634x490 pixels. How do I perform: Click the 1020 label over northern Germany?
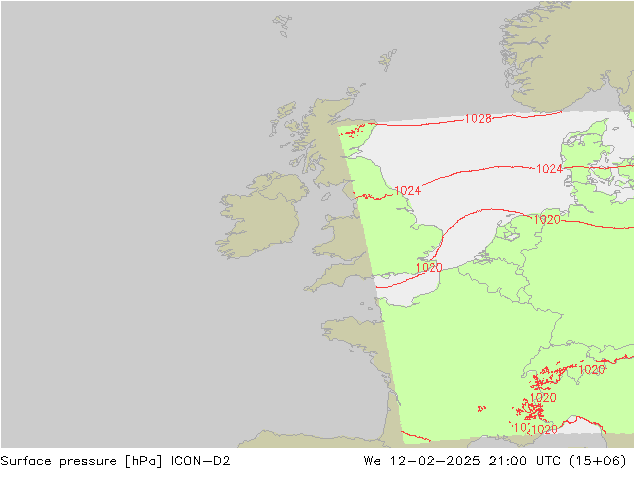pyautogui.click(x=547, y=220)
